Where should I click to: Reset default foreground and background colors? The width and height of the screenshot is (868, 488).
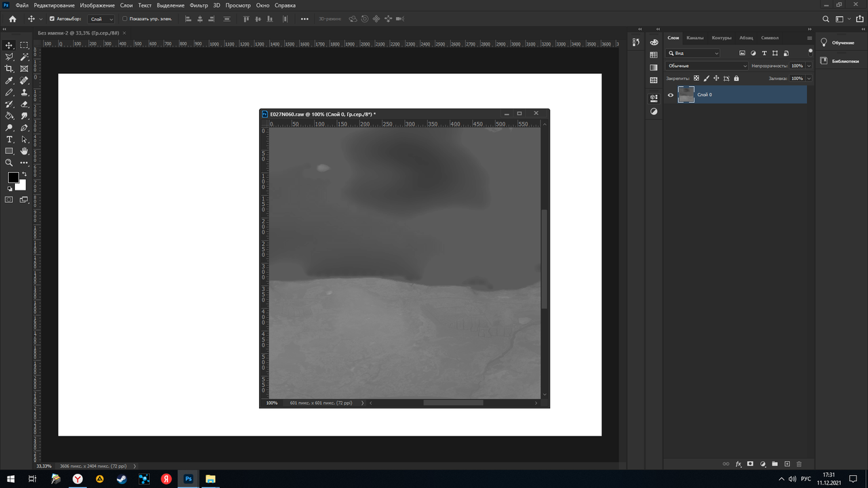click(x=9, y=189)
